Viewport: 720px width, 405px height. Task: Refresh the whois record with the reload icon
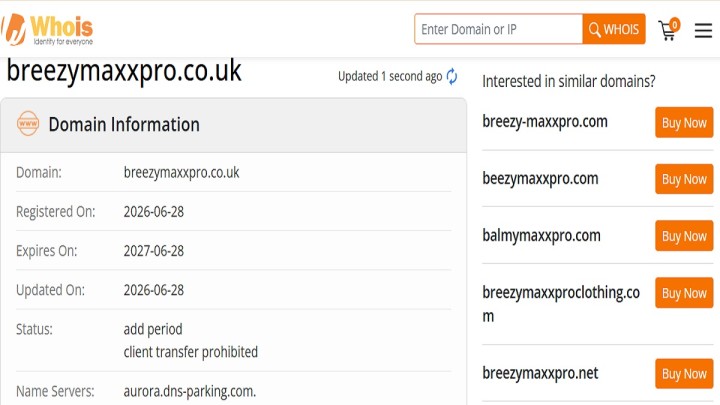[452, 76]
